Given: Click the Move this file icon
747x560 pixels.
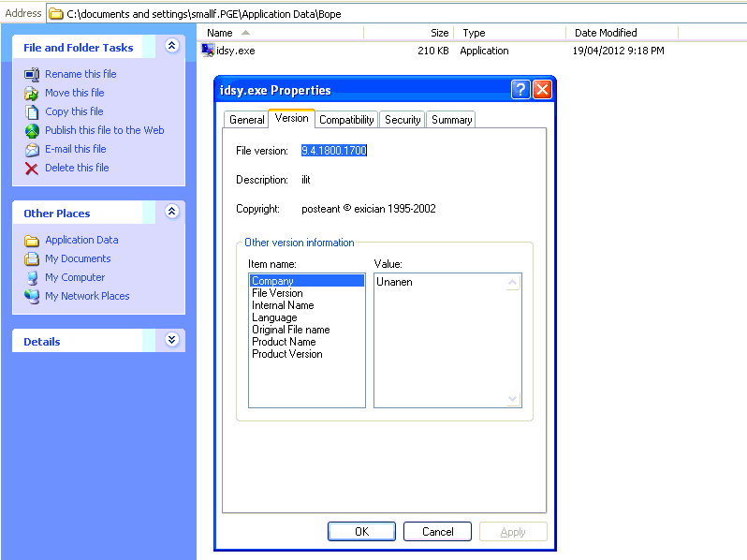Looking at the screenshot, I should click(x=32, y=93).
